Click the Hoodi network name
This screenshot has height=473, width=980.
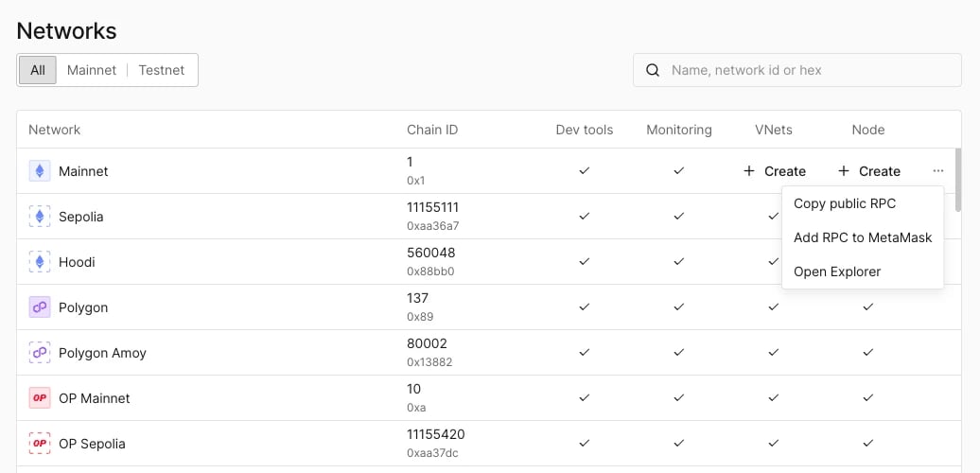click(77, 262)
